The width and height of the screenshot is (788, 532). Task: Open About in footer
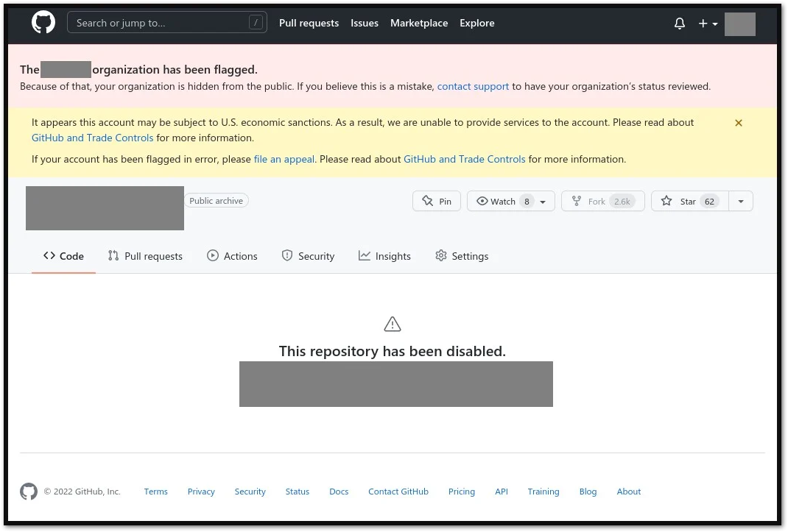629,492
